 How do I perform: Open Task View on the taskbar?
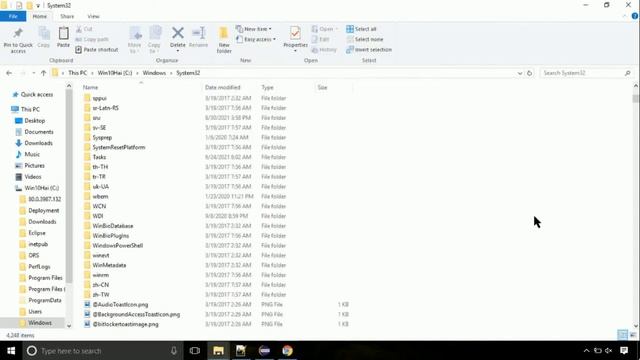point(195,351)
